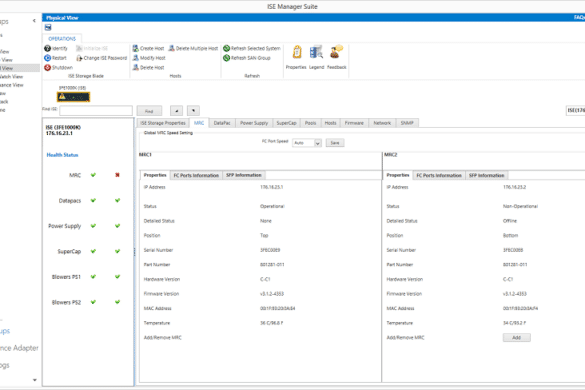Refresh the selected system
Screen dimensions: 585x390
click(x=251, y=48)
